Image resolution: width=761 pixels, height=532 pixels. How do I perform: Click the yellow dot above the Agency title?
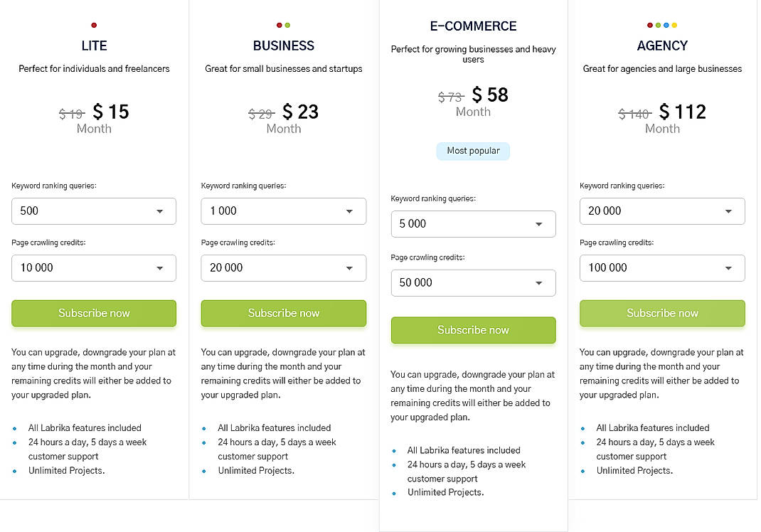coord(674,24)
